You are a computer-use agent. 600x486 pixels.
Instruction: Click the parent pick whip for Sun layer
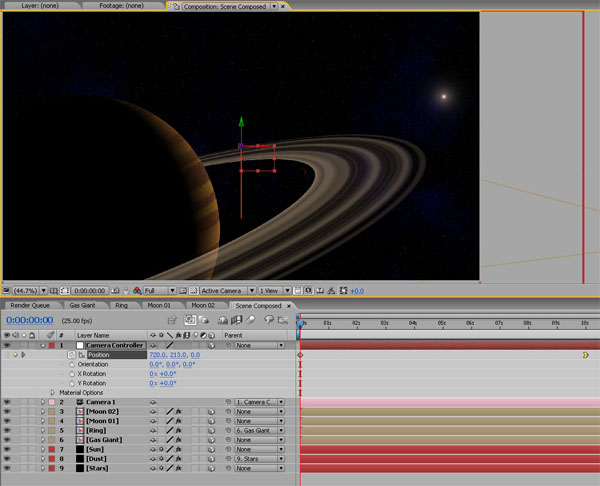point(227,449)
